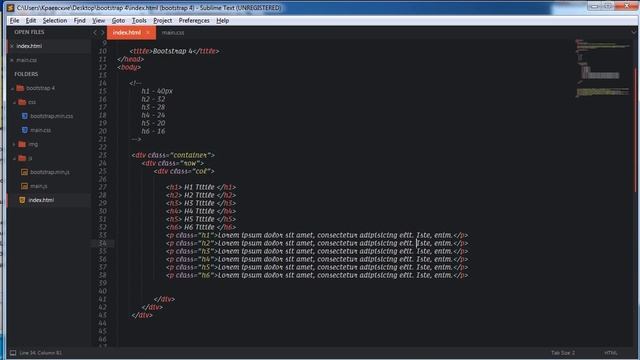
Task: Click the 'H6 Title' heading text
Action: (199, 227)
